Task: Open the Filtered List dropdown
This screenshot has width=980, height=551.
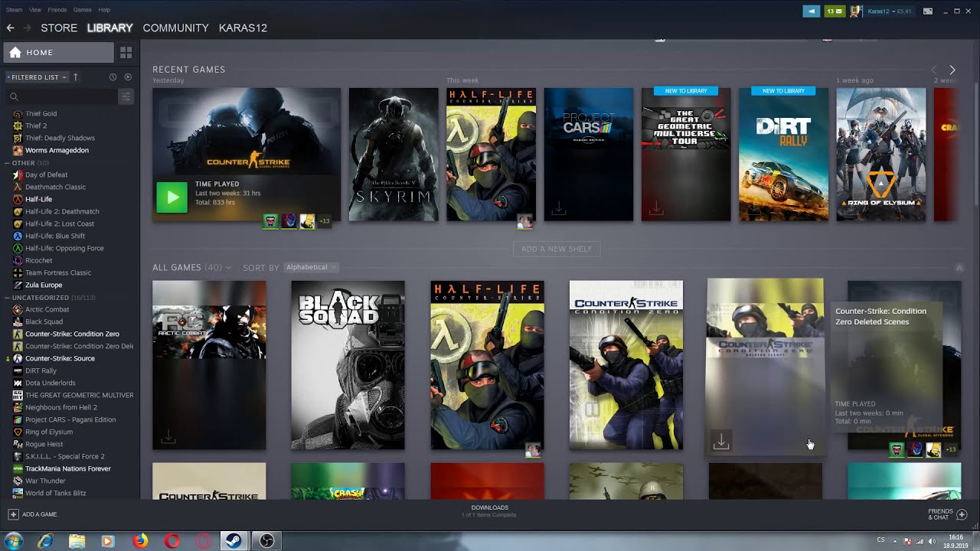Action: [37, 77]
